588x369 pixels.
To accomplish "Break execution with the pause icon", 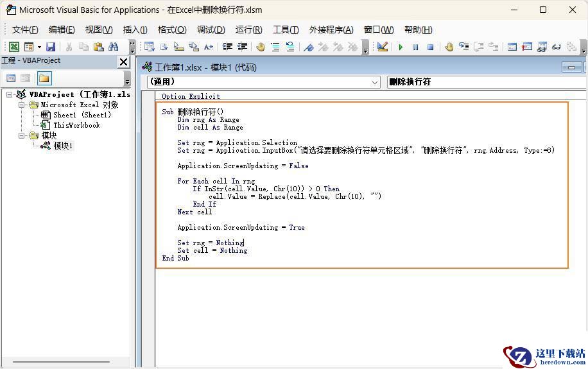I will [415, 47].
